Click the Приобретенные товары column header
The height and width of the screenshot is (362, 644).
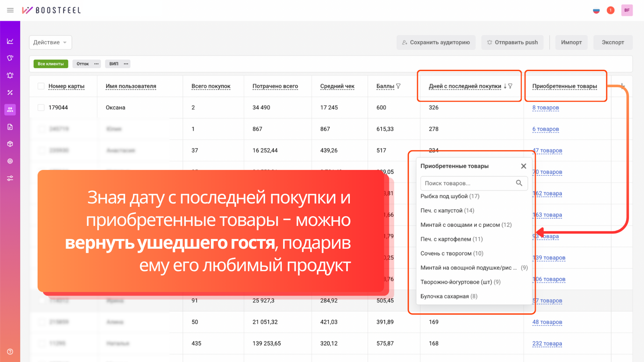565,86
